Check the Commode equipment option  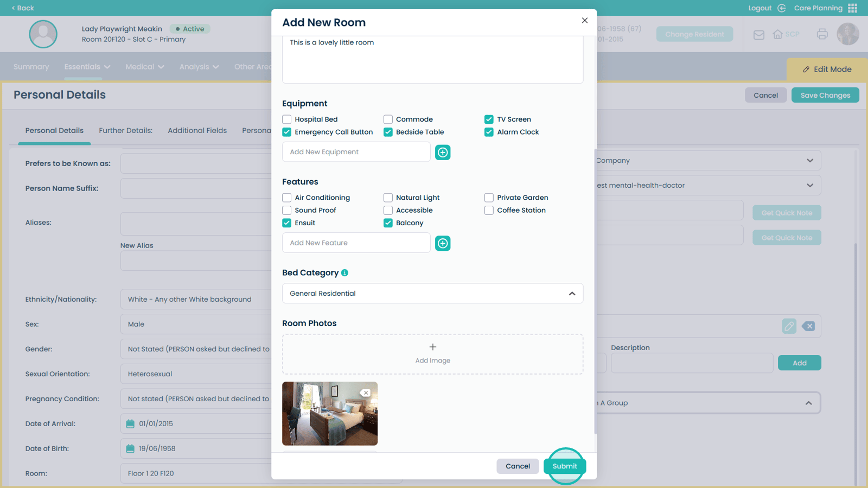[x=388, y=119]
